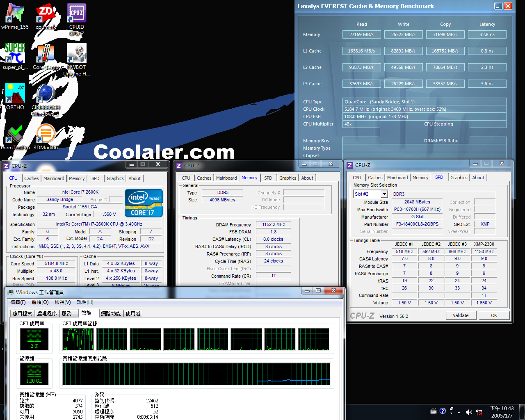Select the CINEBENCH Windows desktop icon
This screenshot has height=420, width=525.
46,100
